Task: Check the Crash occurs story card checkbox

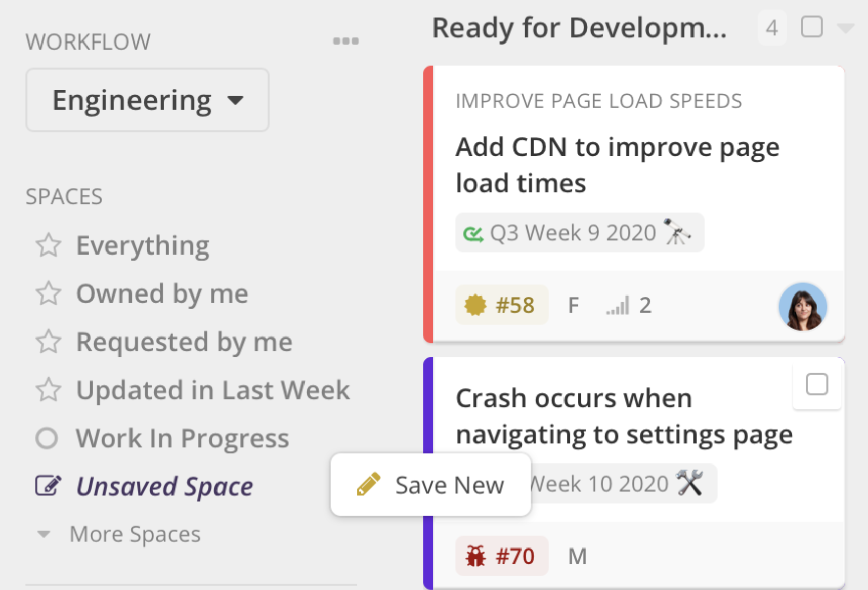Action: coord(817,385)
